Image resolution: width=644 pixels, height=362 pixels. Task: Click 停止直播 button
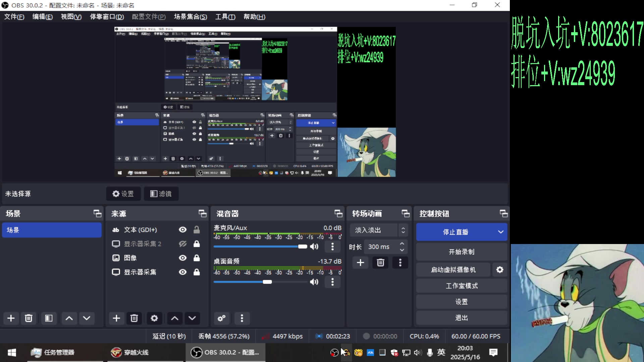455,232
